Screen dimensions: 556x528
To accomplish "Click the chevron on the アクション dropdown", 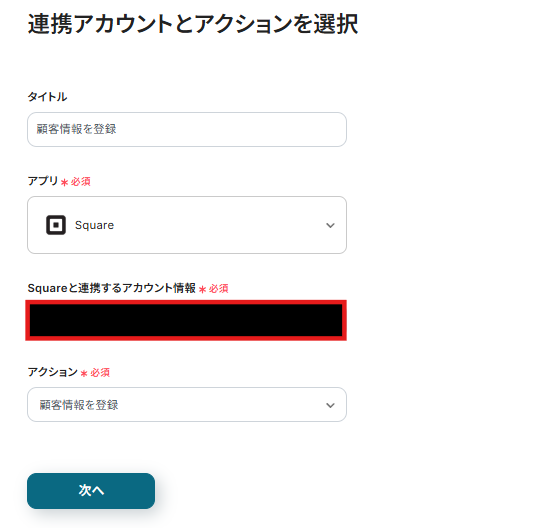I will [x=330, y=405].
